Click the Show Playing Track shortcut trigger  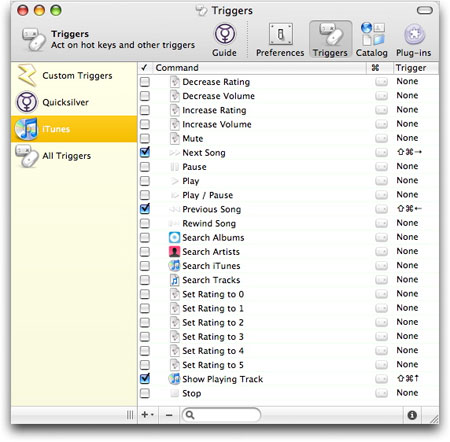408,379
